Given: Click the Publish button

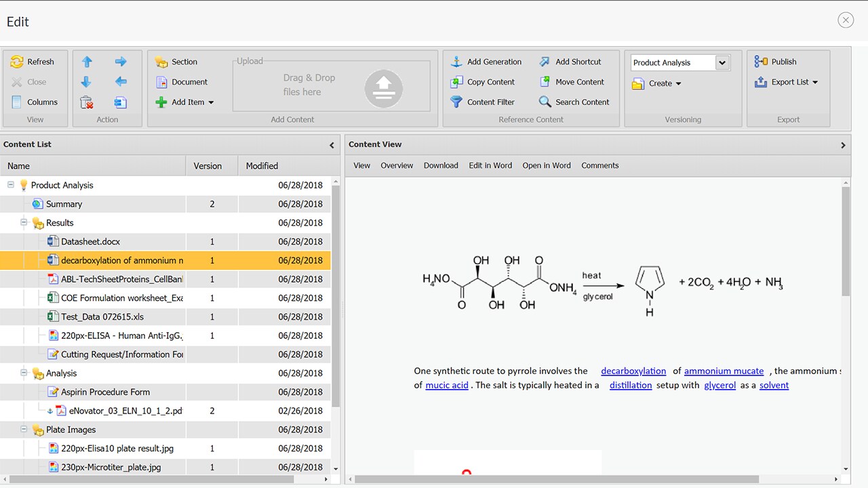Looking at the screenshot, I should click(x=776, y=62).
